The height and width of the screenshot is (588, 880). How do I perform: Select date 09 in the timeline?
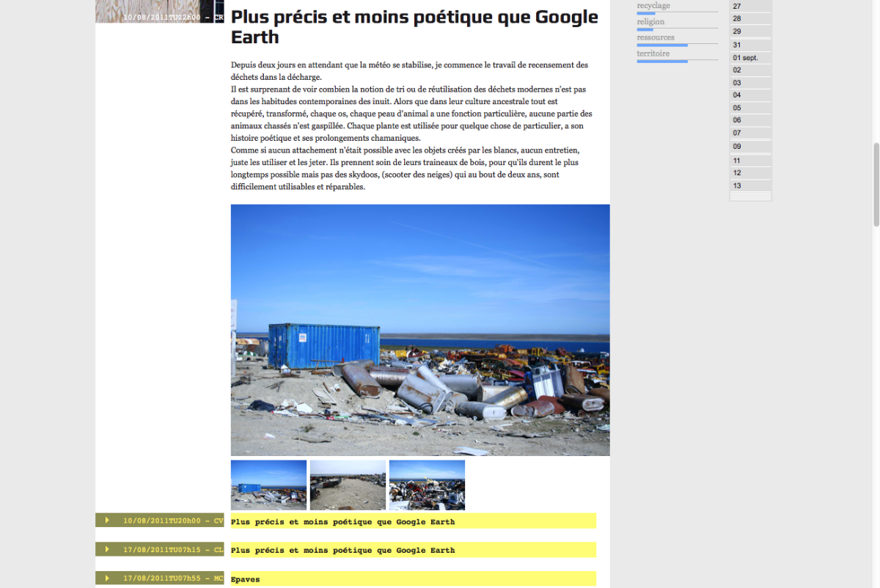click(x=737, y=147)
